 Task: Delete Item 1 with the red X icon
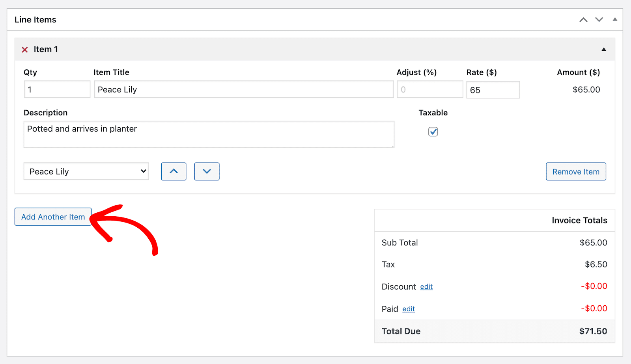tap(25, 50)
